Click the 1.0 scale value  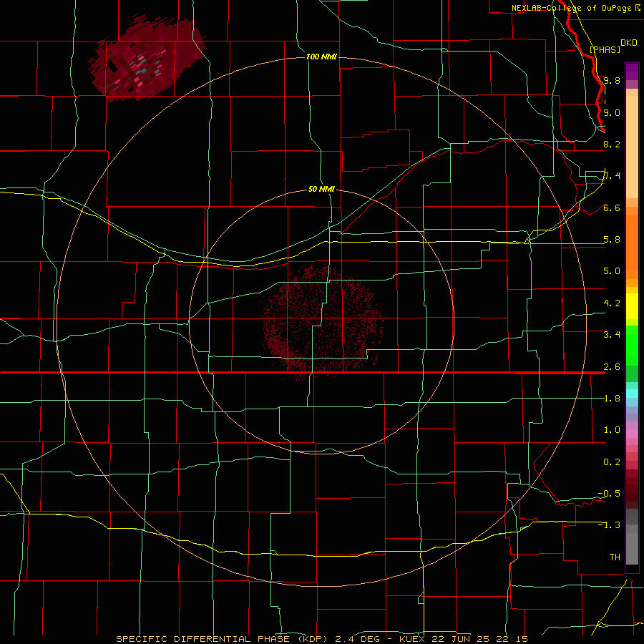[612, 430]
